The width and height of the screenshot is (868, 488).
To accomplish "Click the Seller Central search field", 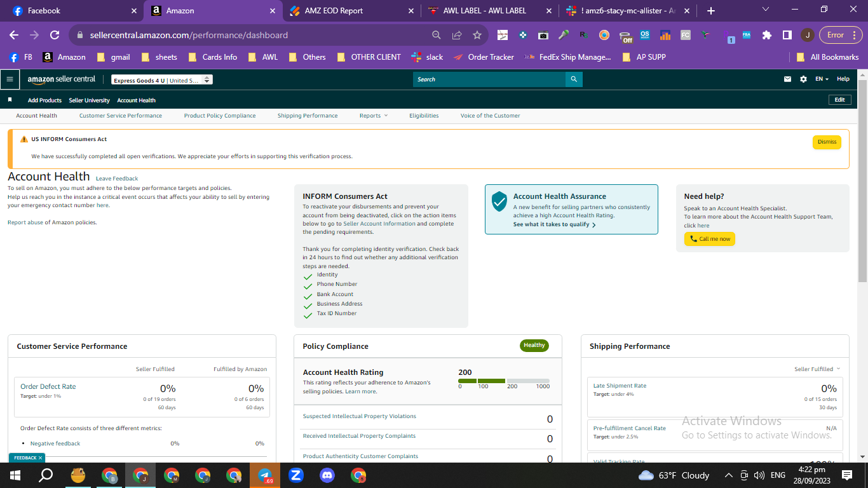I will click(489, 79).
